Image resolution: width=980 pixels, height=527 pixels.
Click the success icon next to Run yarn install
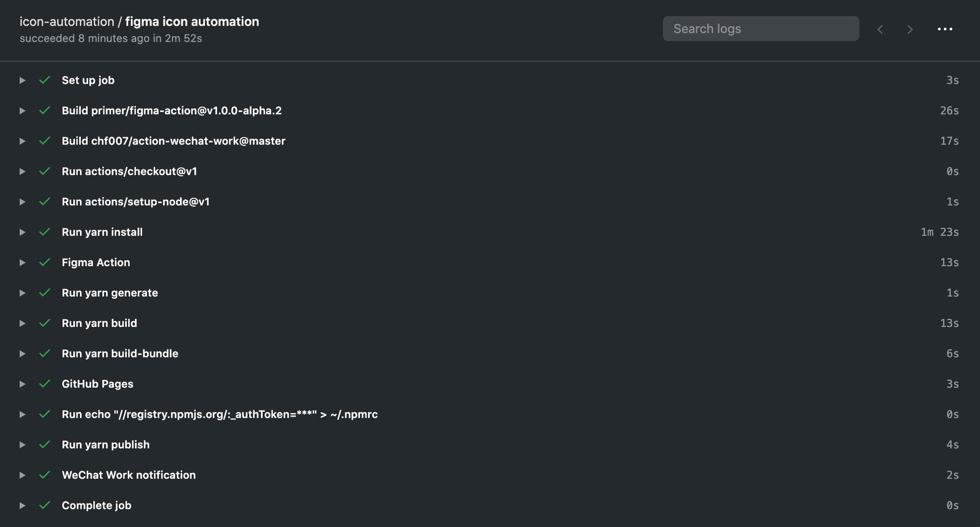[x=45, y=232]
